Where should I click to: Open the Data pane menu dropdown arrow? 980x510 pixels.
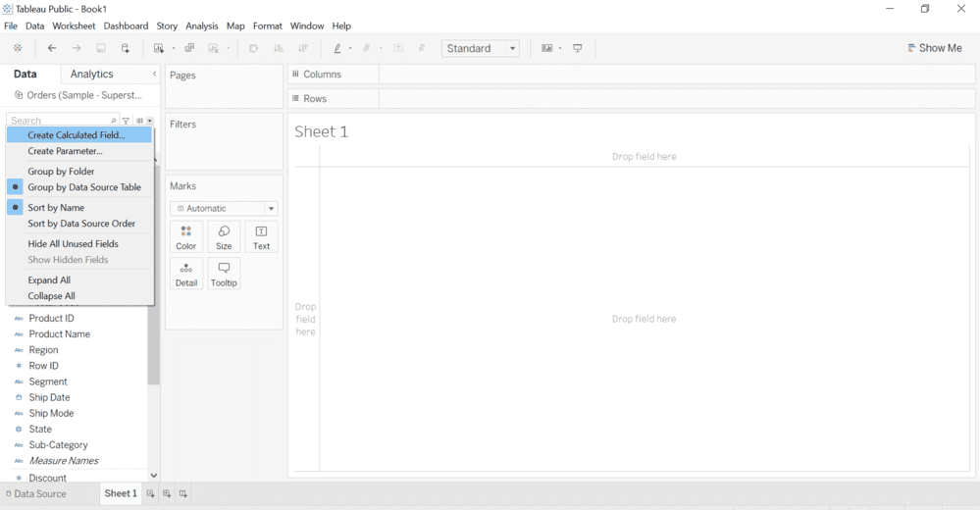click(150, 121)
